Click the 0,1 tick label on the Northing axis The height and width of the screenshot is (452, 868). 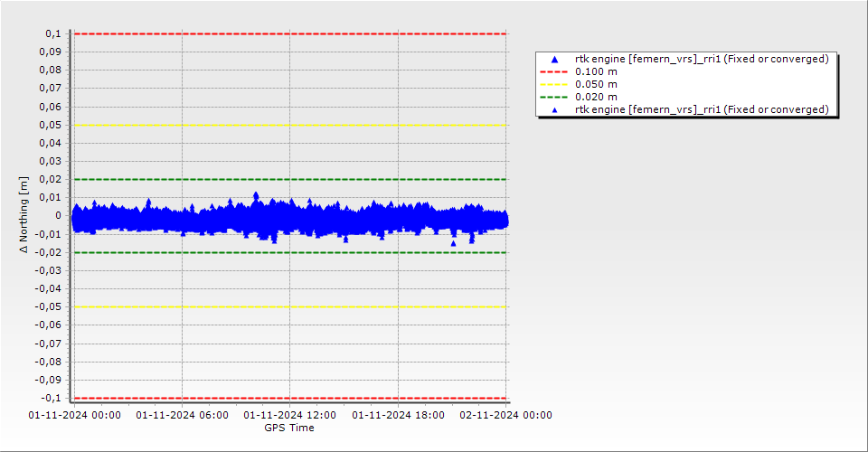pos(52,33)
